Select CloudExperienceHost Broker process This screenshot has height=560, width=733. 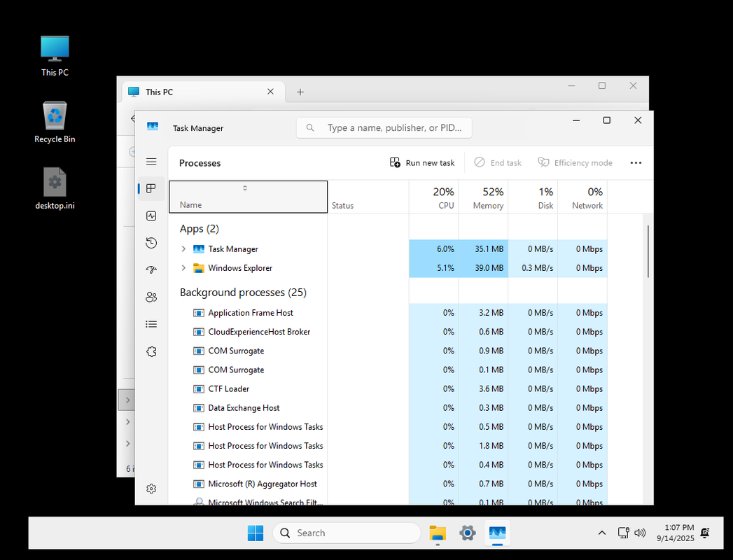point(388,332)
